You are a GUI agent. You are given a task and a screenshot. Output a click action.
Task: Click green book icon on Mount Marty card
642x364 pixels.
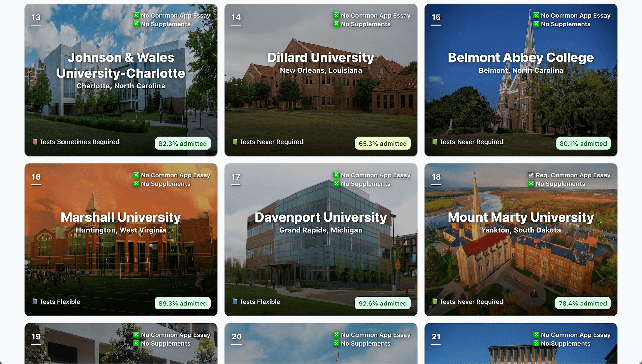click(435, 302)
